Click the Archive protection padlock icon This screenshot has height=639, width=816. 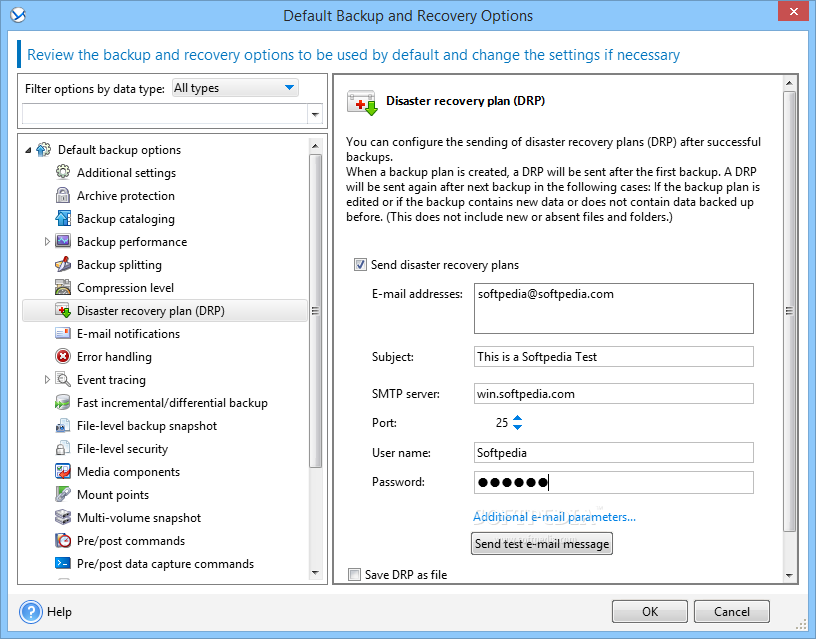63,195
